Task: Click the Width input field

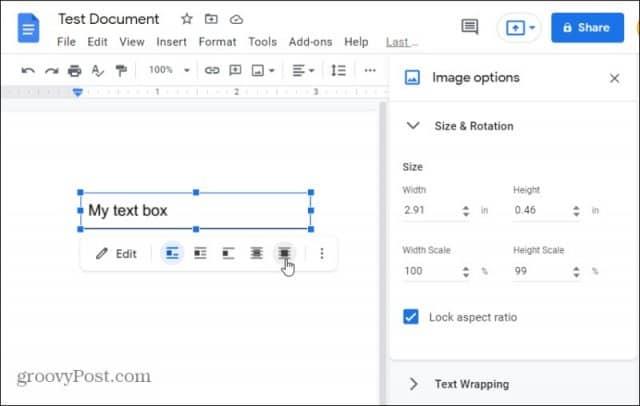Action: tap(431, 211)
